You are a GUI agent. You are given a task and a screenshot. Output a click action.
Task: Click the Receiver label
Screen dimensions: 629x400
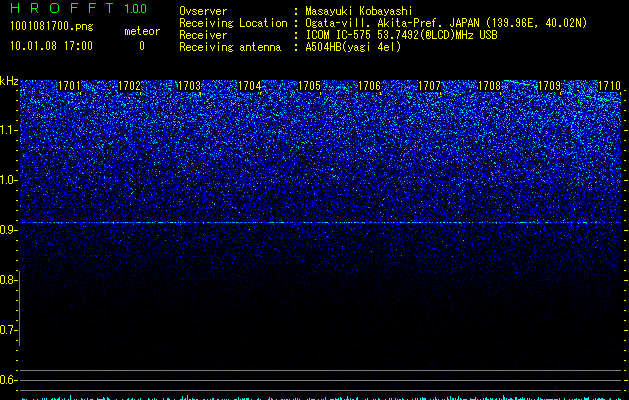point(203,35)
